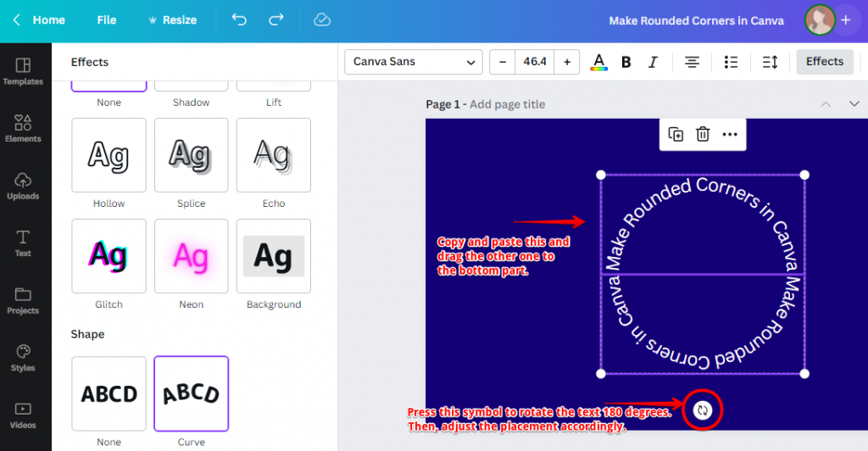Open text alignment options
Image resolution: width=868 pixels, height=451 pixels.
click(x=693, y=62)
